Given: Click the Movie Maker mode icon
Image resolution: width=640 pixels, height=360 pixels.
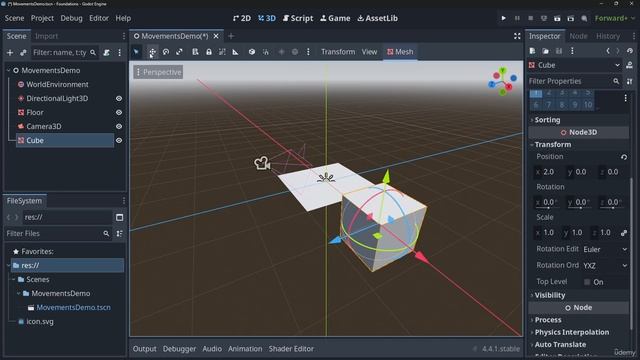Looking at the screenshot, I should (584, 18).
